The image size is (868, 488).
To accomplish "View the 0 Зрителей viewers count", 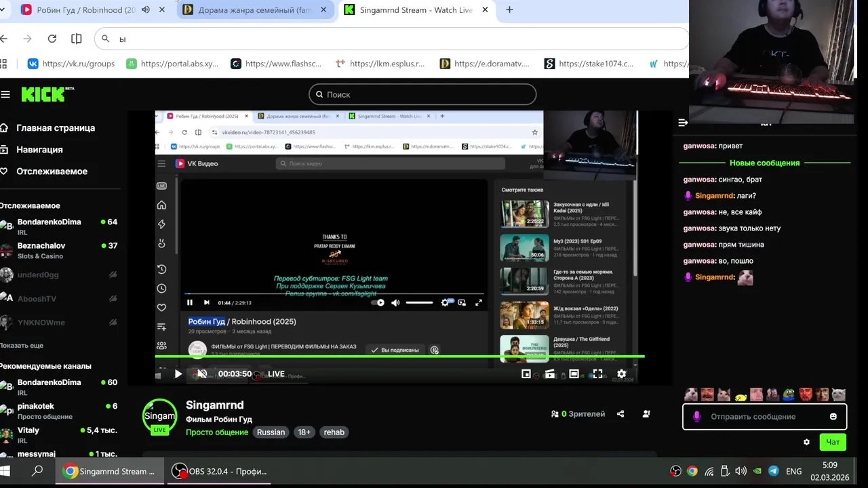I will 578,414.
